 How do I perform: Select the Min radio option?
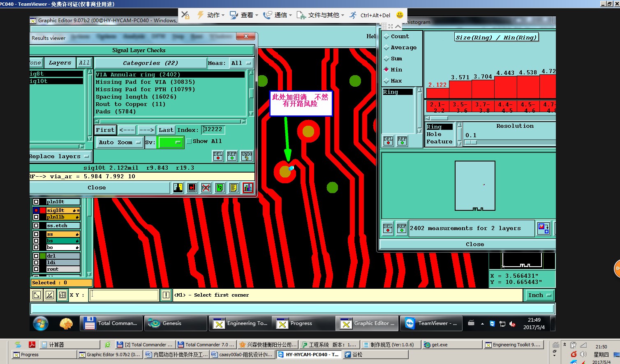pyautogui.click(x=386, y=70)
